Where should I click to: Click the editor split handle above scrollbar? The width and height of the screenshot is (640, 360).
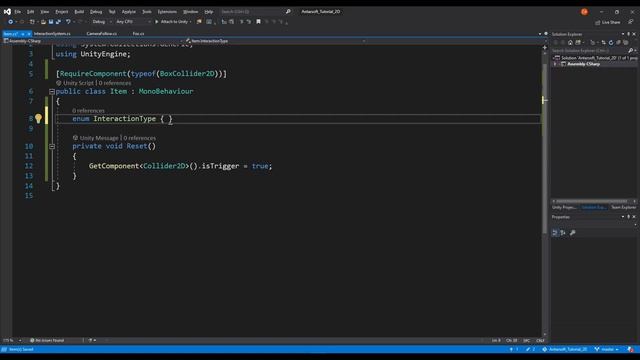pos(544,47)
